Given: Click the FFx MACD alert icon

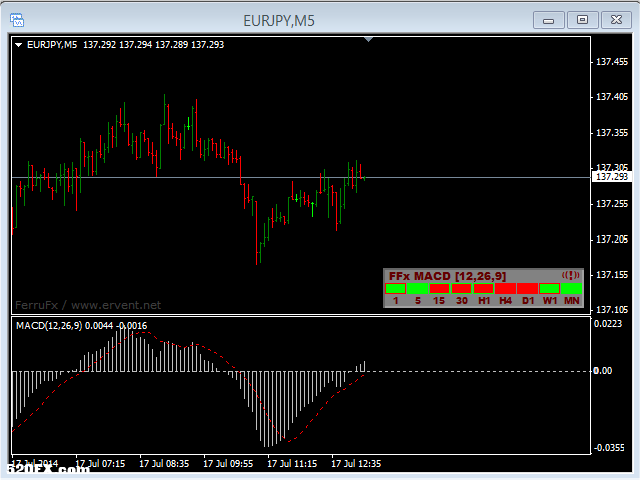Looking at the screenshot, I should coord(571,276).
